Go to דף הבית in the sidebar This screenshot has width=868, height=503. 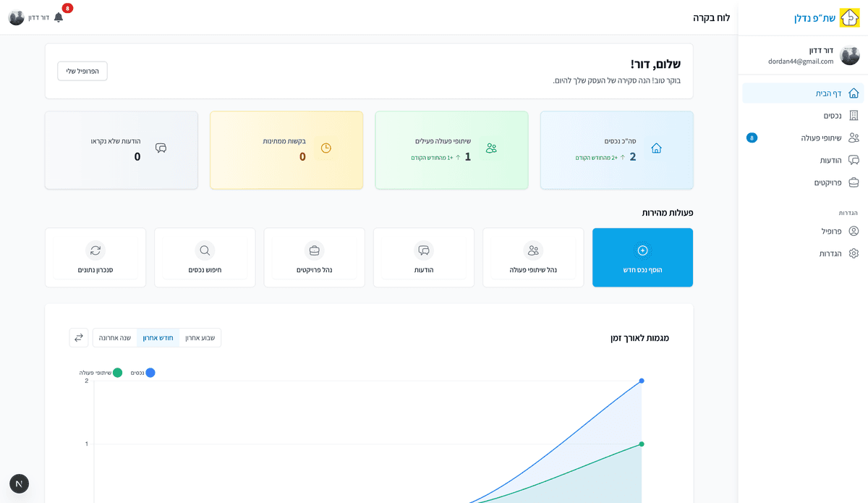click(803, 93)
